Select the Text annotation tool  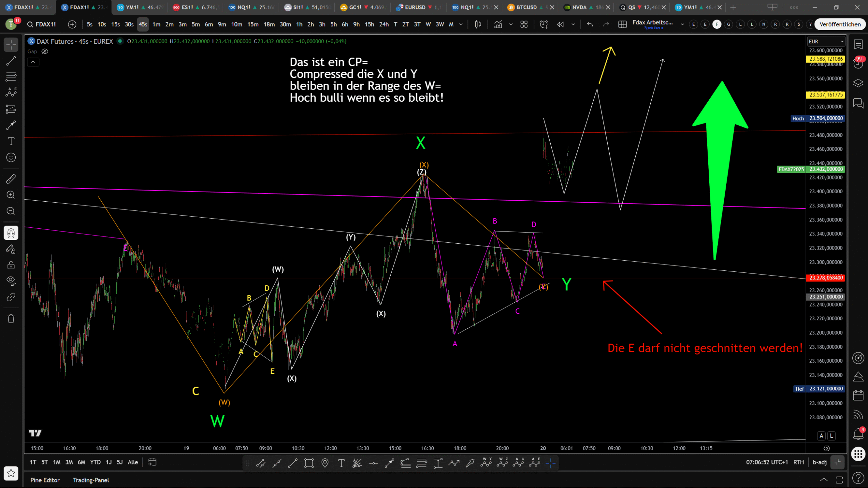click(11, 141)
